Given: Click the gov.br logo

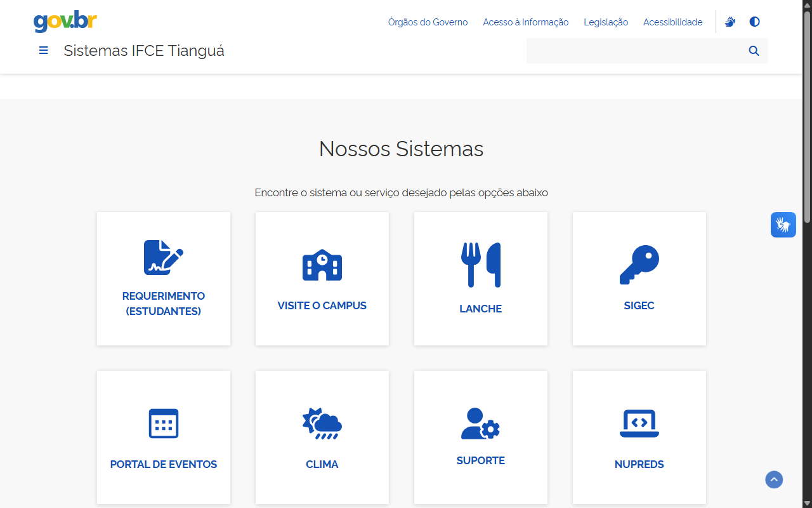Looking at the screenshot, I should [65, 21].
